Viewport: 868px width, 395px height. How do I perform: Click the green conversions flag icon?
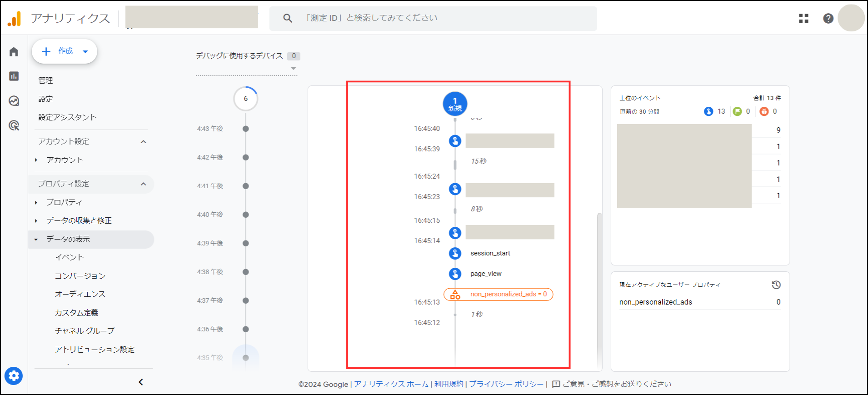click(x=737, y=111)
